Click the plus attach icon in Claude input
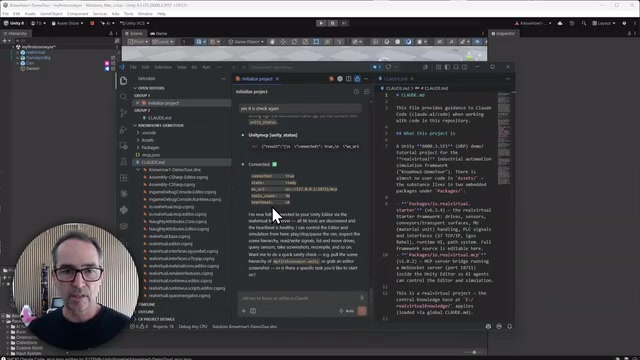Screen dimensions: 640x360 tap(244, 311)
